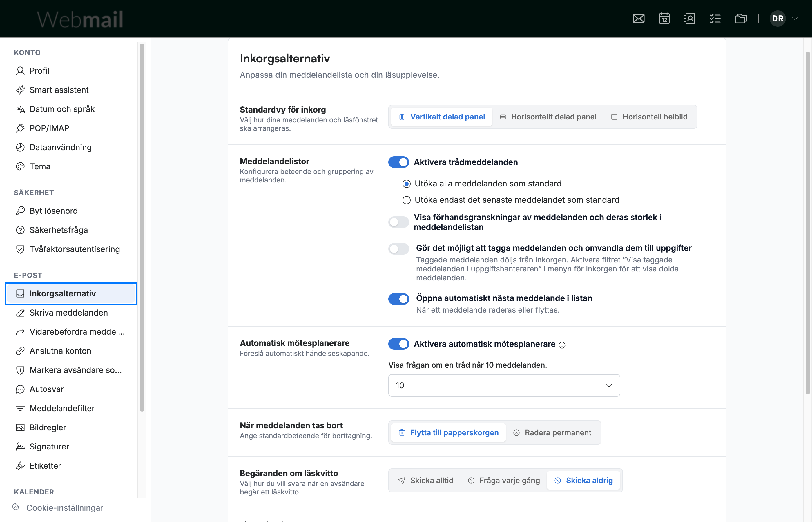
Task: Choose Flytta till papperskorgen option
Action: (x=448, y=433)
